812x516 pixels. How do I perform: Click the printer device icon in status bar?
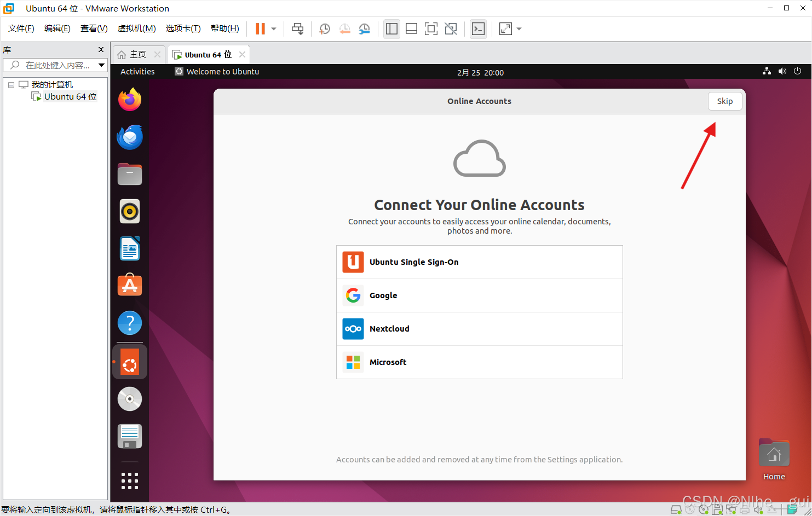coord(745,509)
